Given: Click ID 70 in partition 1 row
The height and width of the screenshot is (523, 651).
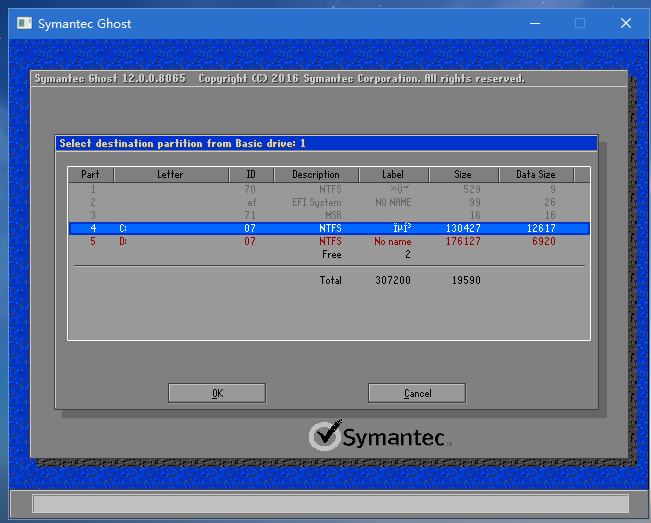Looking at the screenshot, I should pyautogui.click(x=250, y=190).
